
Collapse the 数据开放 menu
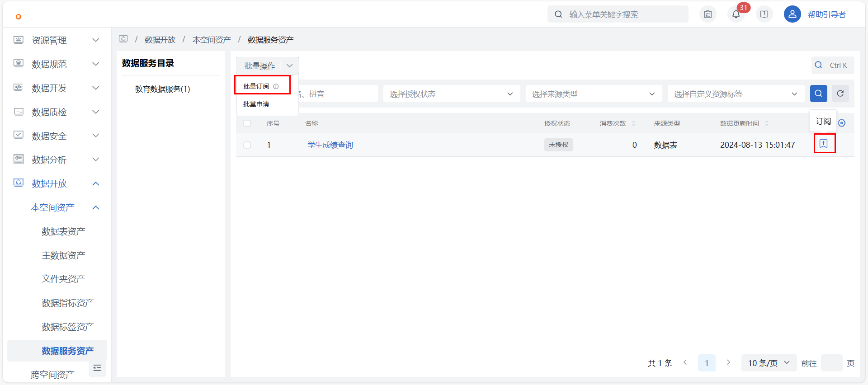click(x=96, y=183)
